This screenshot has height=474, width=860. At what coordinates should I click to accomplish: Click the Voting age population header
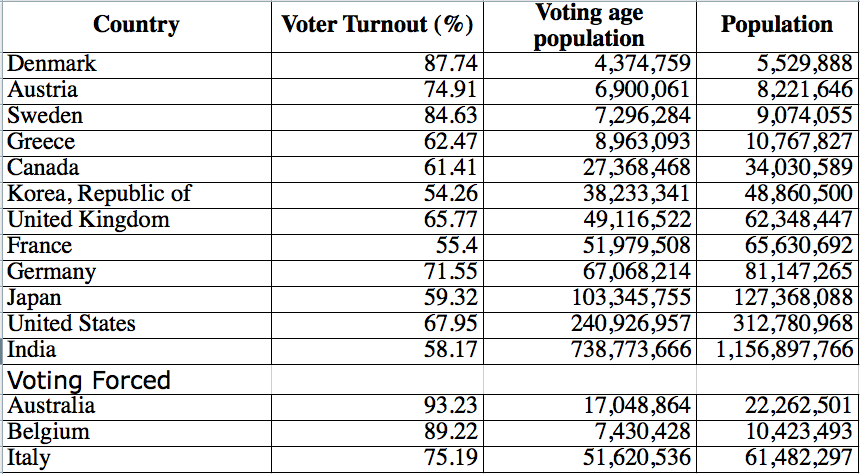coord(589,25)
